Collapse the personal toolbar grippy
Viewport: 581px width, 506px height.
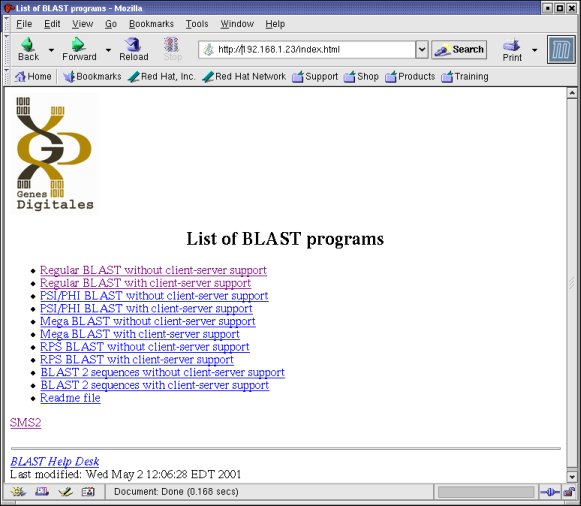tap(7, 76)
